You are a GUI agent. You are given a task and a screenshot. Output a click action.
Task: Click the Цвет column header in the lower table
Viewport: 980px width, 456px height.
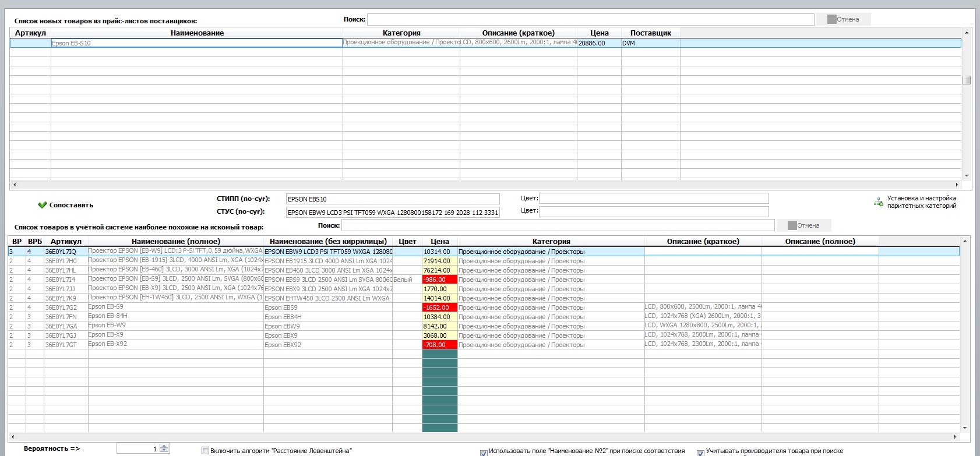click(407, 241)
